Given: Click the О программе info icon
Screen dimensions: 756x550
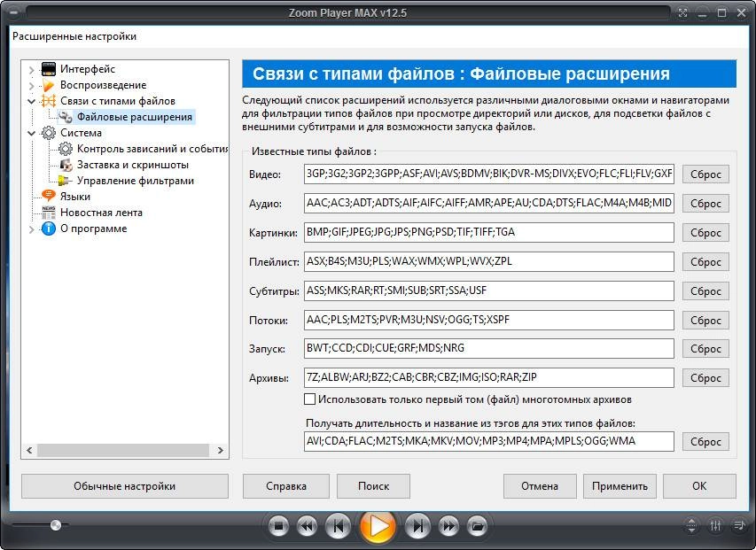Looking at the screenshot, I should tap(48, 229).
